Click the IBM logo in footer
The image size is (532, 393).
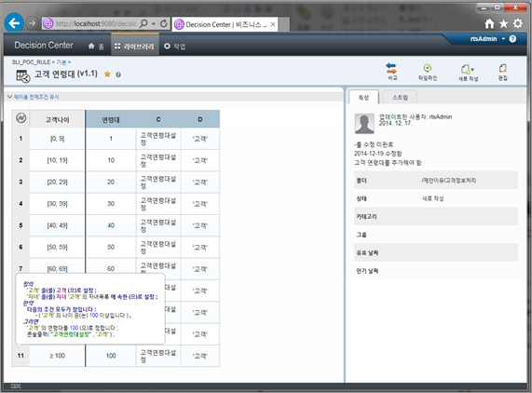tap(16, 386)
